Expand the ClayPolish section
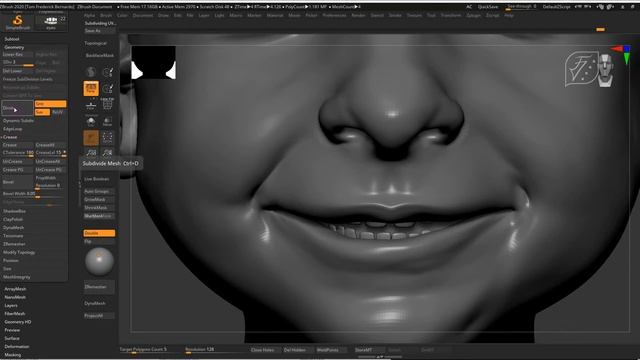Viewport: 640px width, 360px height. click(13, 220)
